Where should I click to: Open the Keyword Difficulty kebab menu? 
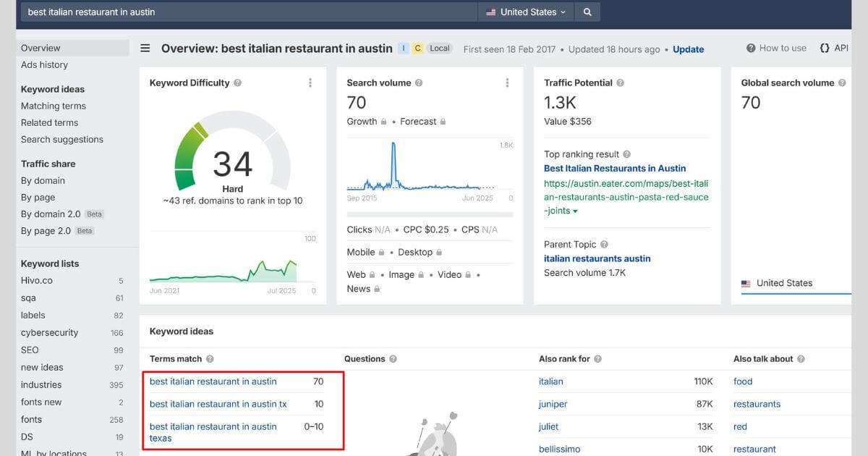(310, 83)
